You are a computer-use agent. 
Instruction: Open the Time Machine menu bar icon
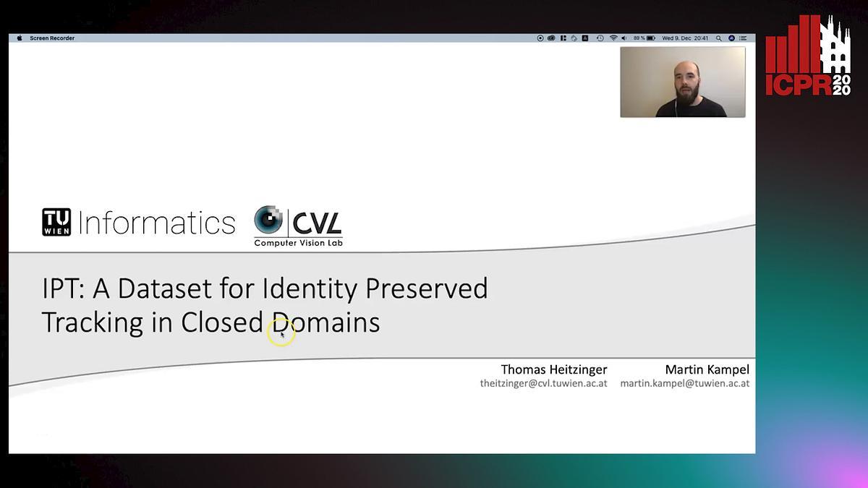click(600, 38)
